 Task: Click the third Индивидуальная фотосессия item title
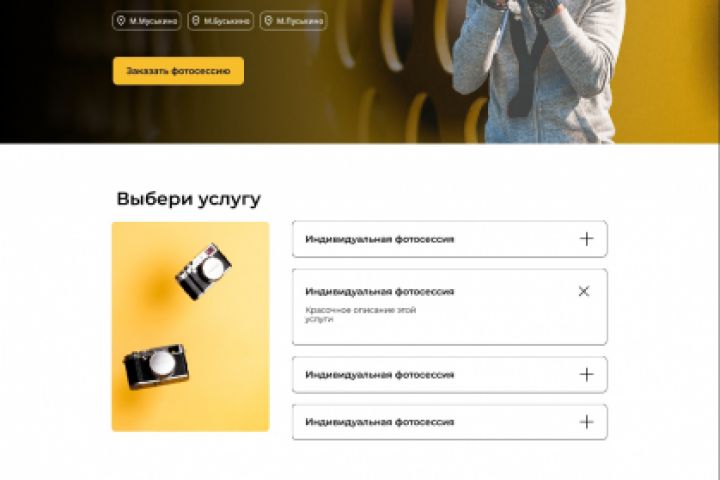[x=380, y=375]
